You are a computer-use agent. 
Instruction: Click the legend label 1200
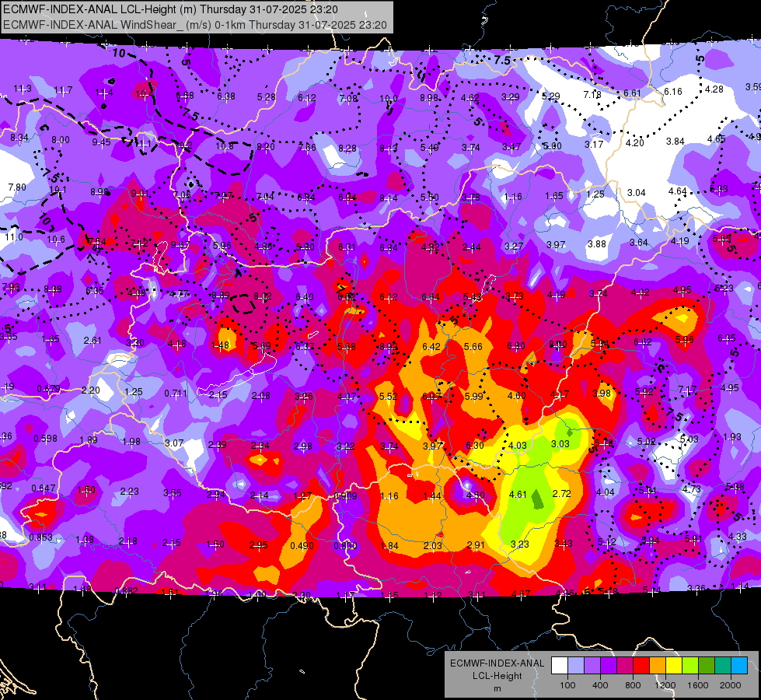click(x=665, y=685)
